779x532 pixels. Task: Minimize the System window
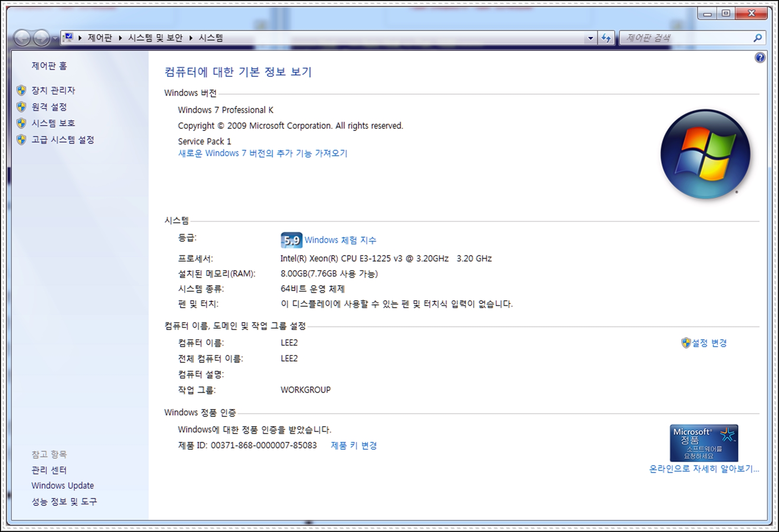[x=707, y=13]
